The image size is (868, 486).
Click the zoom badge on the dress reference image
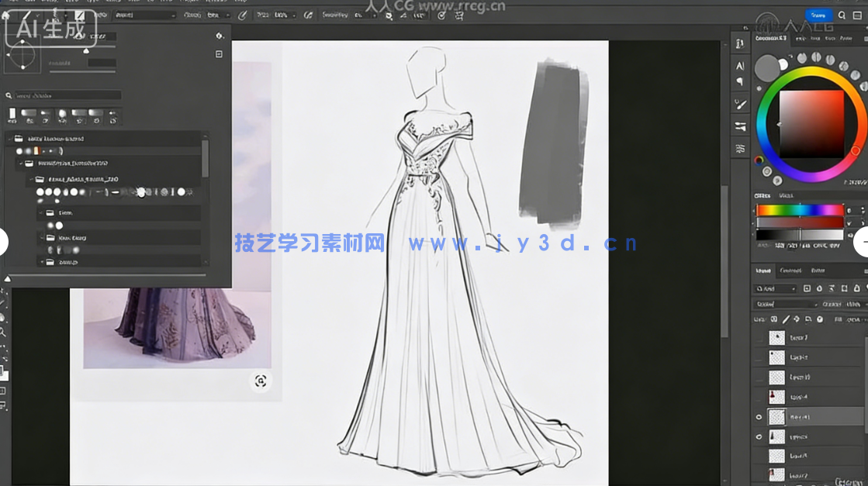(x=260, y=381)
